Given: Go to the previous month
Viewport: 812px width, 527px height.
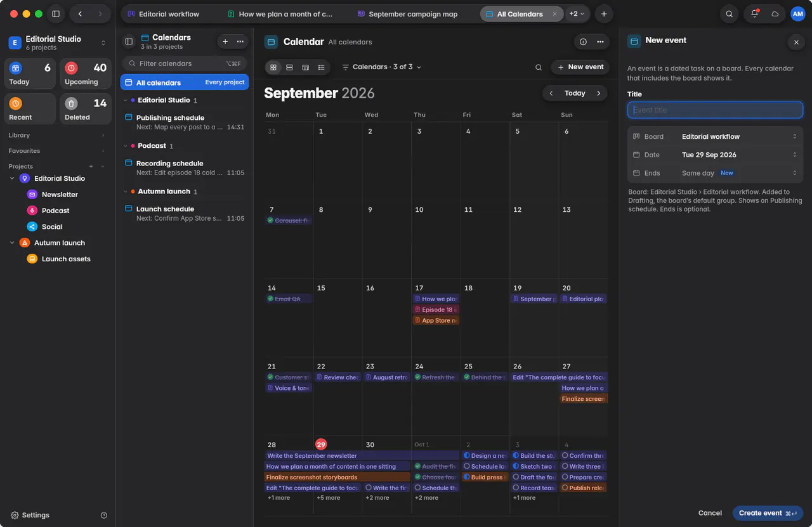Looking at the screenshot, I should point(551,93).
